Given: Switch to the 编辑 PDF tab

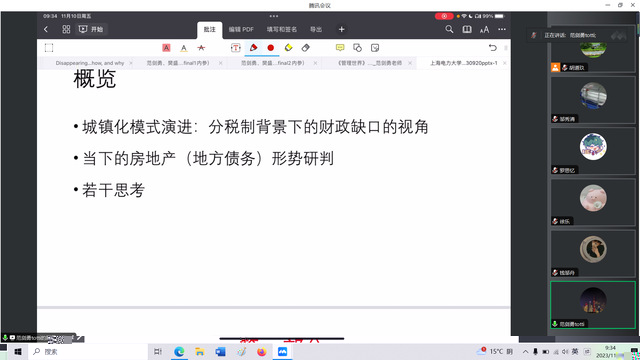Looking at the screenshot, I should (241, 29).
